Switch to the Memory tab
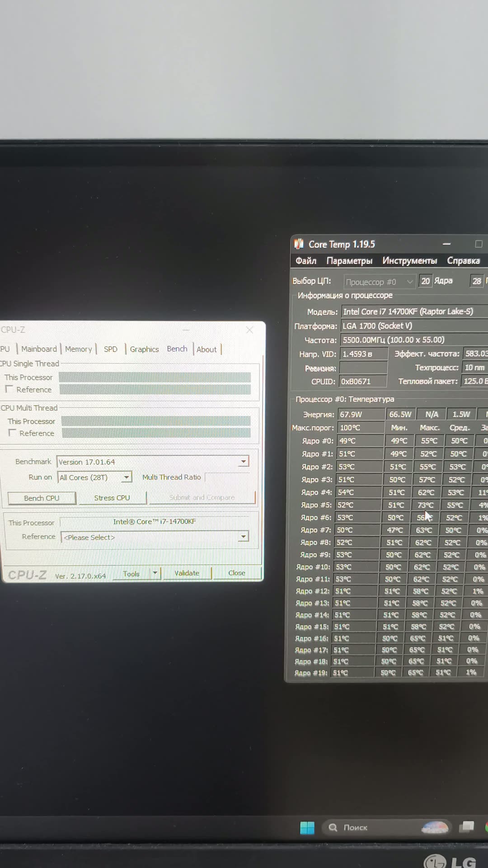The height and width of the screenshot is (868, 488). [x=78, y=349]
